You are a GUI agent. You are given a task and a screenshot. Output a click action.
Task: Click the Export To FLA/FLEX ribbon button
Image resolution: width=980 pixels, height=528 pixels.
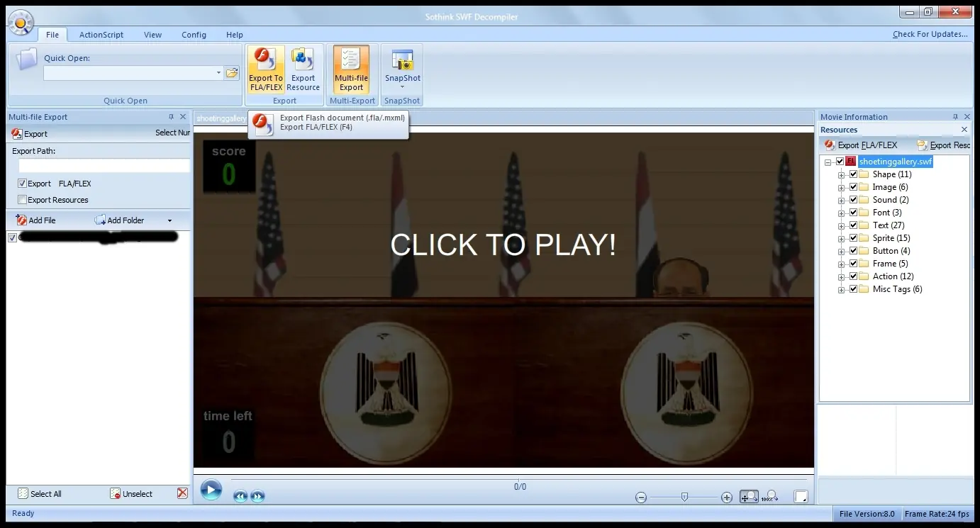coord(266,69)
